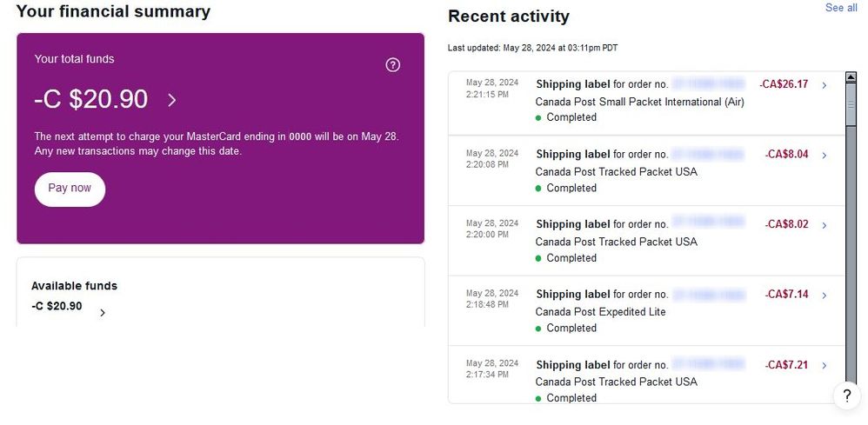Click the help question mark in total funds card
This screenshot has width=868, height=425.
[x=392, y=65]
